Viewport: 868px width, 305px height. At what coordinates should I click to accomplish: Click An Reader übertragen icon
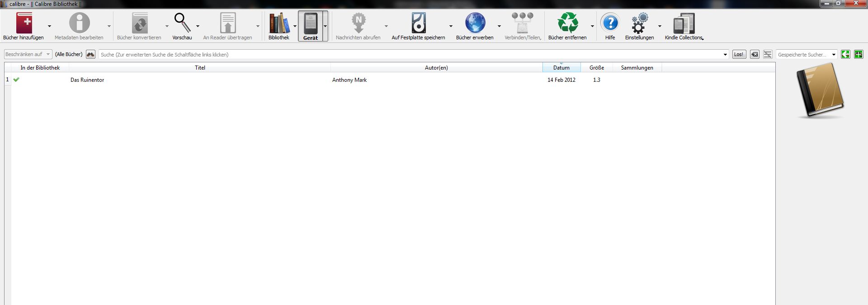point(228,23)
